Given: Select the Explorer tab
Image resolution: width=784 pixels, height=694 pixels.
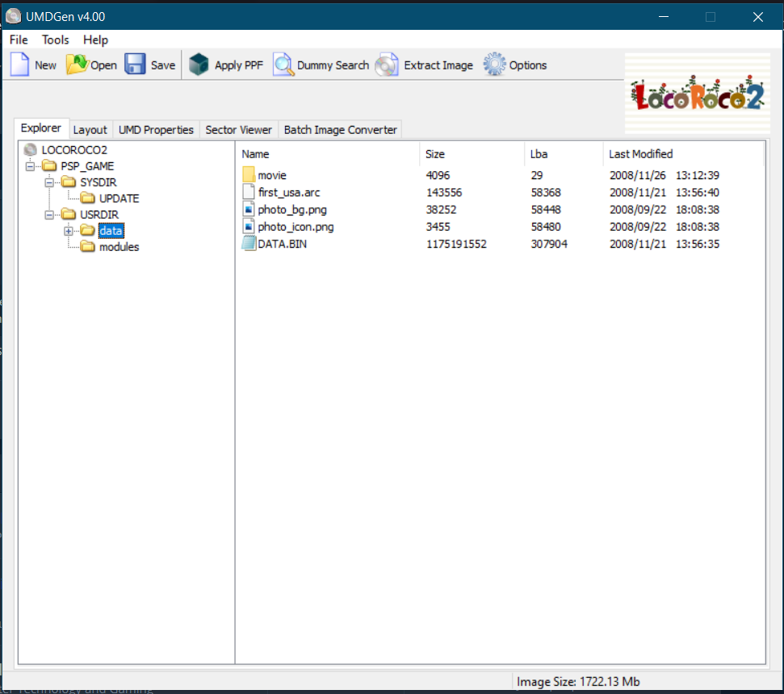Looking at the screenshot, I should point(41,128).
